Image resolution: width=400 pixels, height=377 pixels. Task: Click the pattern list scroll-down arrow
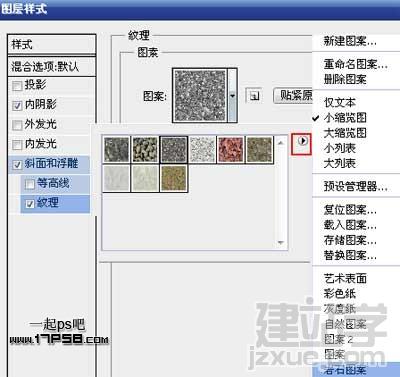click(281, 243)
